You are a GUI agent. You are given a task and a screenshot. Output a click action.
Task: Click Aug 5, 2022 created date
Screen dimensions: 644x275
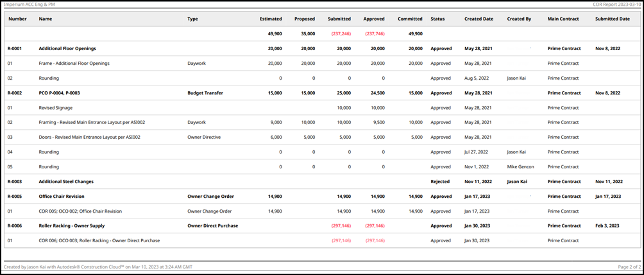click(477, 78)
